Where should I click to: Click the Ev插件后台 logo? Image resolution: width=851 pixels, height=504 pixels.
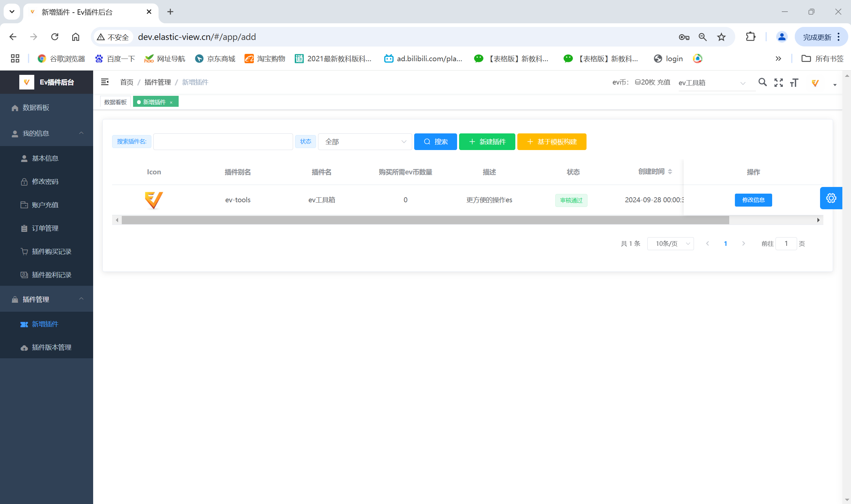point(47,82)
